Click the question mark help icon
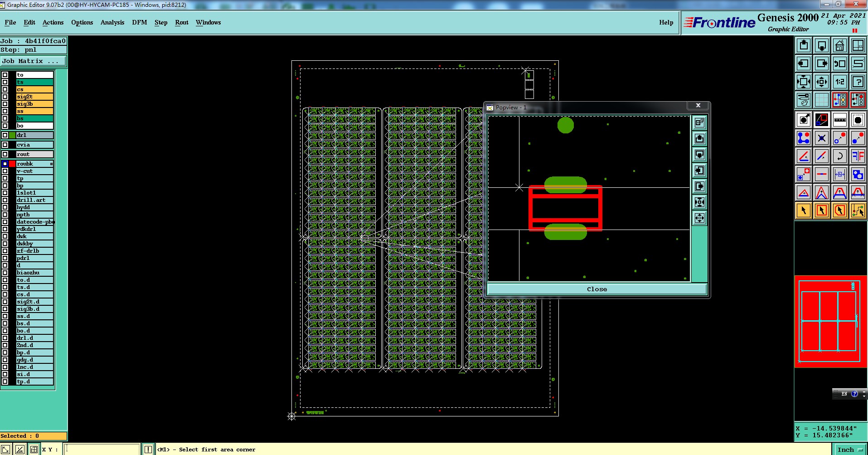This screenshot has height=455, width=868. pyautogui.click(x=858, y=82)
